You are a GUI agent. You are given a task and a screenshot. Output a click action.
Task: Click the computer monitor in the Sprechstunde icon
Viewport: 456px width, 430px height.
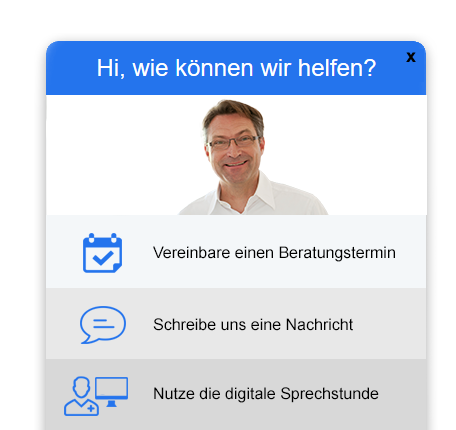click(x=111, y=392)
